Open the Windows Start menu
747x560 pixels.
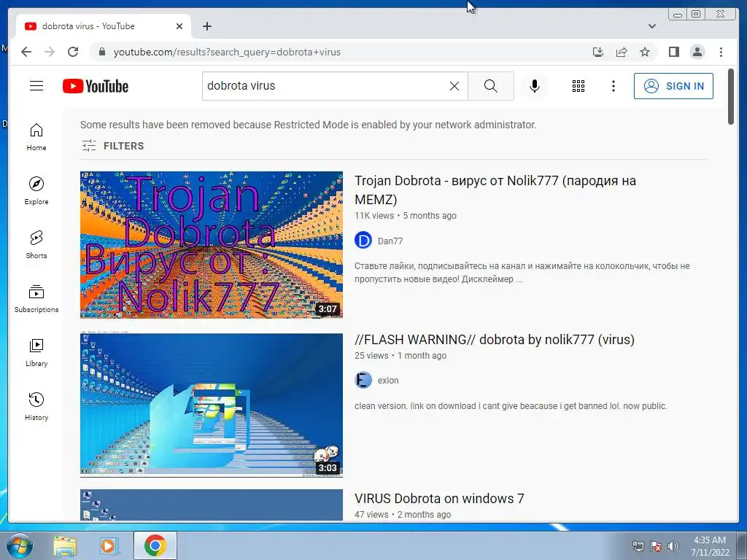(19, 545)
